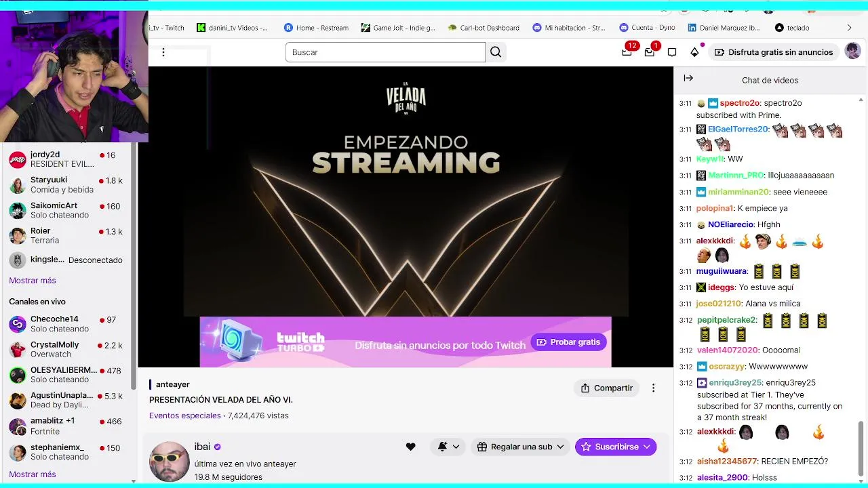Open the Twitch bookmark in bookmarks bar
This screenshot has width=868, height=488.
[x=167, y=28]
